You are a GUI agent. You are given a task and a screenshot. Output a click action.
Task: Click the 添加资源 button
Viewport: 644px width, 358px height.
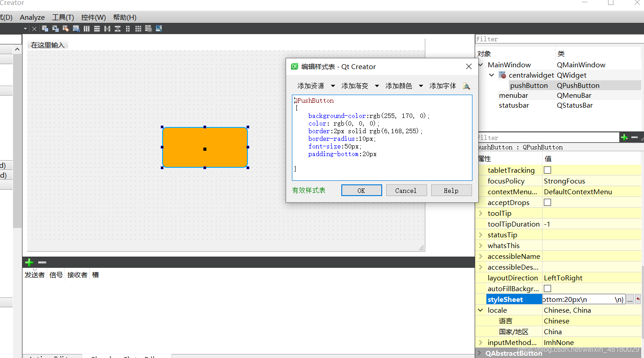click(x=311, y=86)
